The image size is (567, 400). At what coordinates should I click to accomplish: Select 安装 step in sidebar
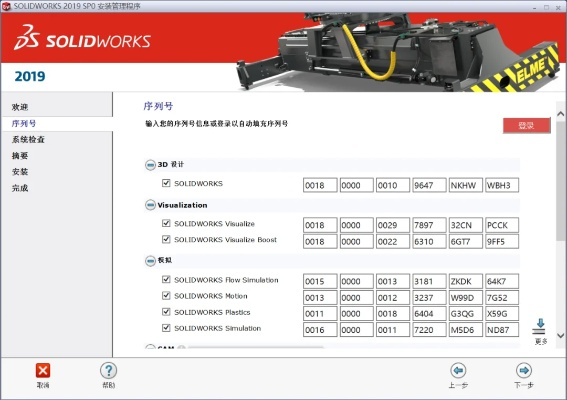[20, 171]
